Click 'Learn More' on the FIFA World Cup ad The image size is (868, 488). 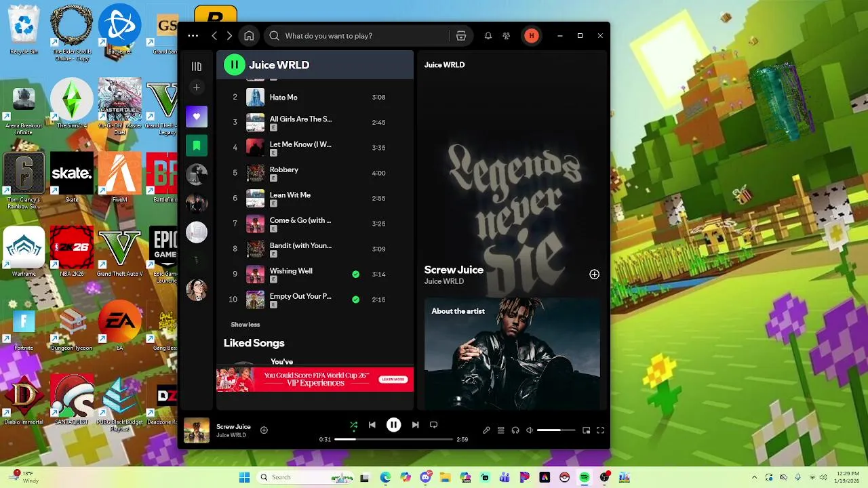[x=393, y=380]
